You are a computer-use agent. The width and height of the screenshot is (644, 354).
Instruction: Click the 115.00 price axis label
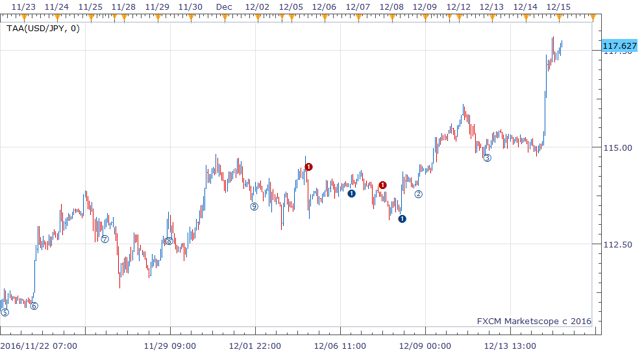pos(617,147)
